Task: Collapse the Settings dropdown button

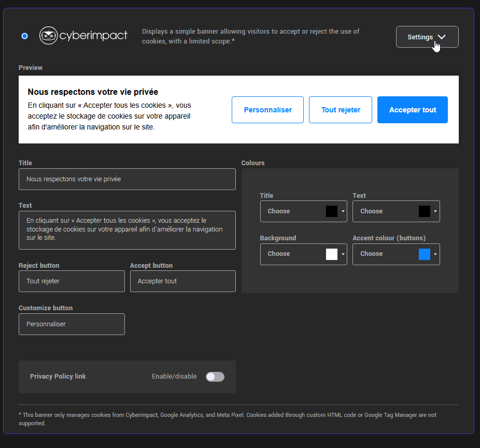Action: pyautogui.click(x=427, y=37)
